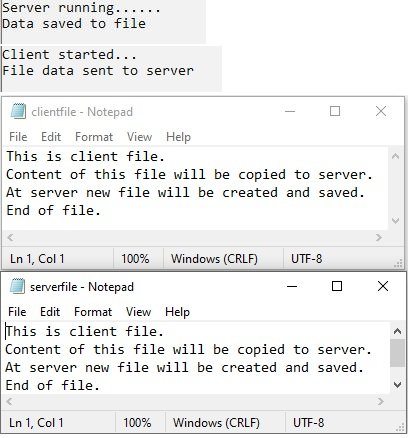Click scroll up arrow in serverfile window
The width and height of the screenshot is (408, 438).
point(397,331)
